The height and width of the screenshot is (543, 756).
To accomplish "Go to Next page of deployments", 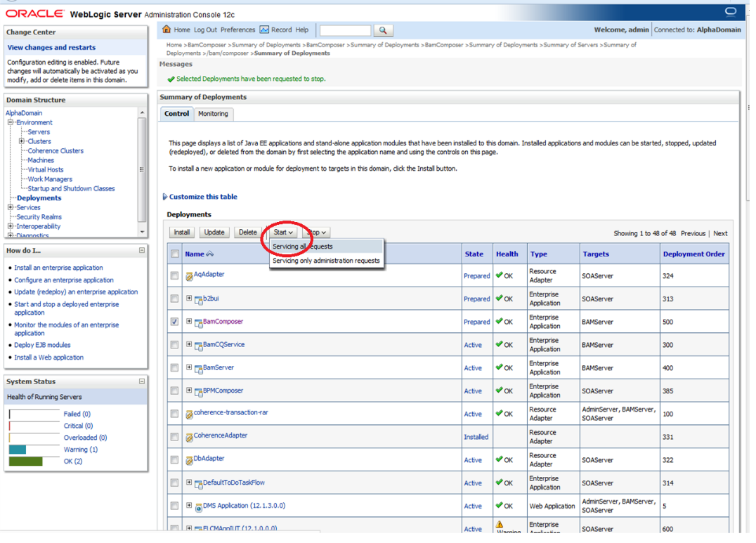I will coord(720,233).
